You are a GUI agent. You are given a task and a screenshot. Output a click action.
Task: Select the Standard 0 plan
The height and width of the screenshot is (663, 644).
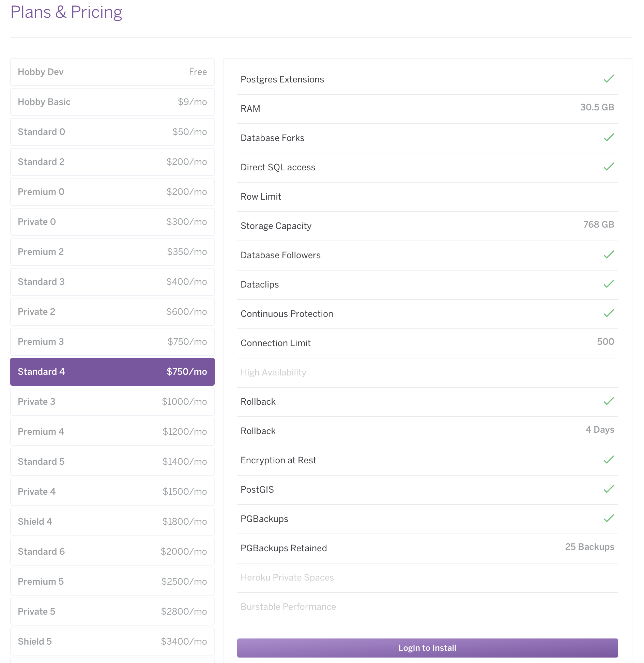(x=112, y=132)
